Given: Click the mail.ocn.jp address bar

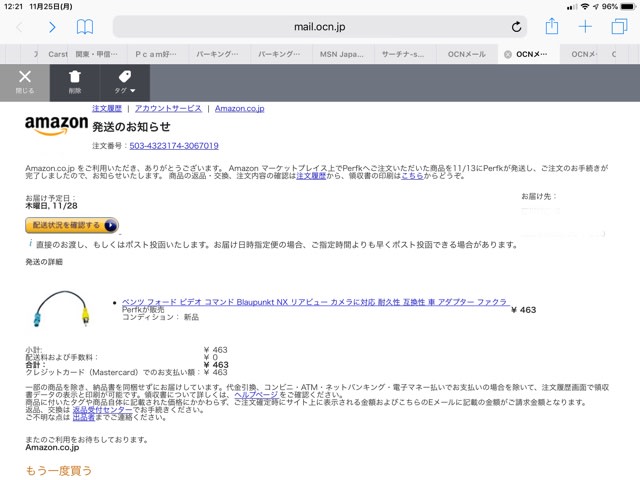Looking at the screenshot, I should pyautogui.click(x=320, y=27).
